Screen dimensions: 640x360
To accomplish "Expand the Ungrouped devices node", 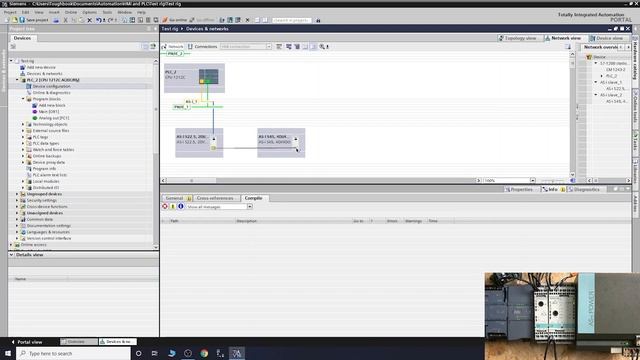I will tap(17, 194).
